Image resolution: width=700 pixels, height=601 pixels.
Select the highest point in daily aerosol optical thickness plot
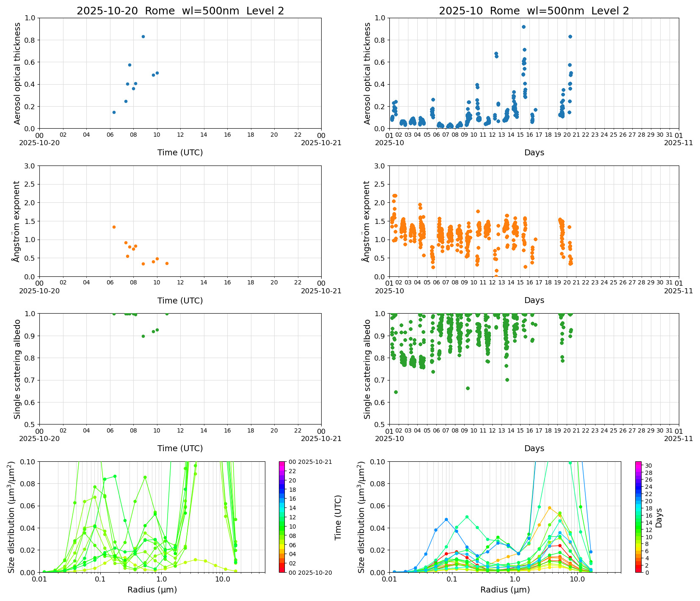[143, 37]
